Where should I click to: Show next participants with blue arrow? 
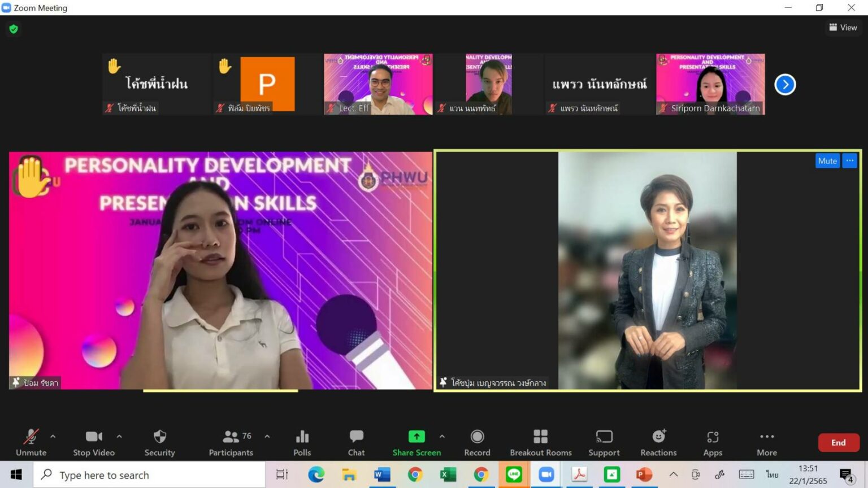click(785, 85)
